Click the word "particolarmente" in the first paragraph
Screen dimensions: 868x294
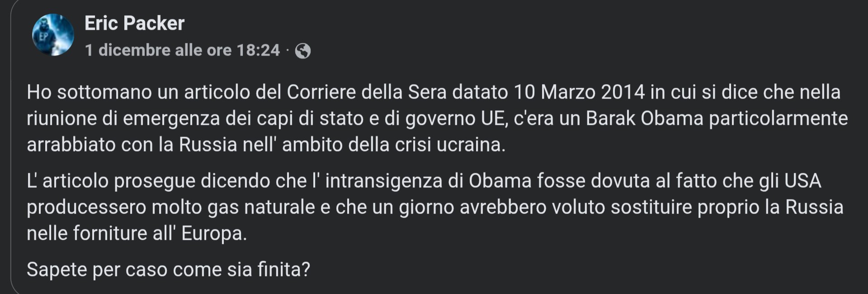(x=778, y=119)
